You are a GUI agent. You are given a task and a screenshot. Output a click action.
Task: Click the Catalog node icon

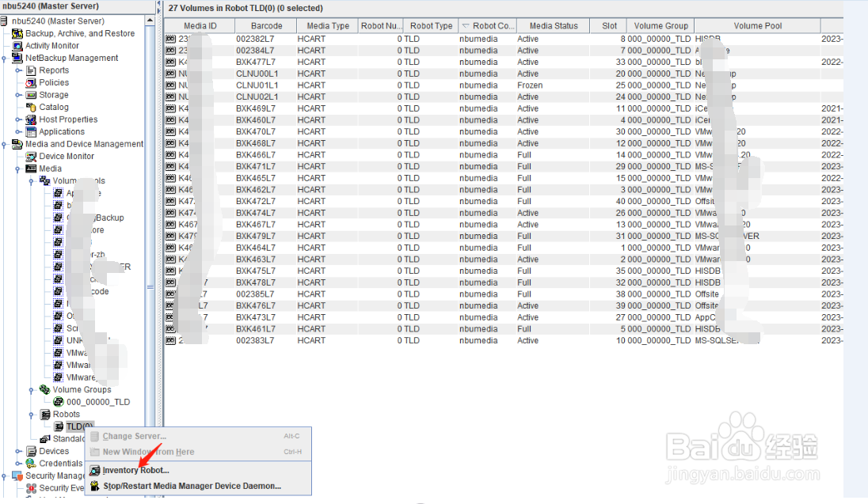(31, 108)
